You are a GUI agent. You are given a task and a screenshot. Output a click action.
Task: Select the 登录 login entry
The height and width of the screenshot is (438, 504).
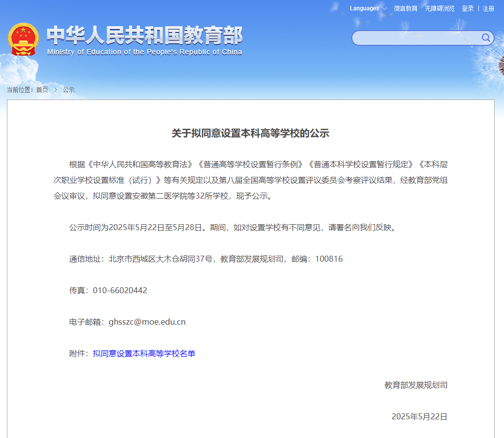467,8
